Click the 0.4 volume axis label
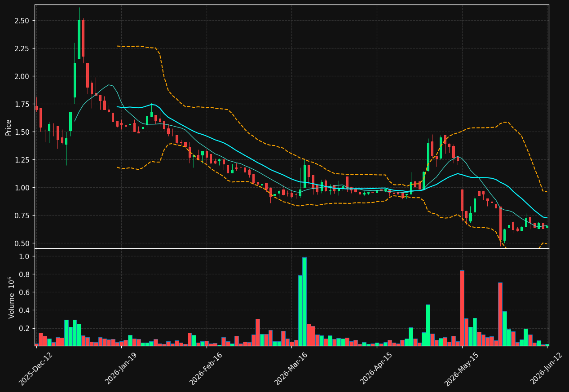The width and height of the screenshot is (569, 392). tap(24, 310)
